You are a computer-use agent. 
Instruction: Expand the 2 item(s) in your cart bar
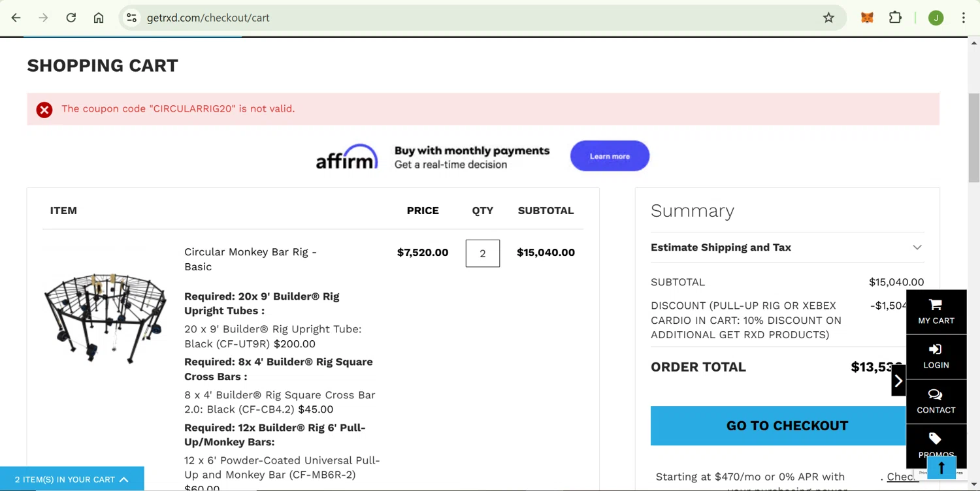coord(72,479)
